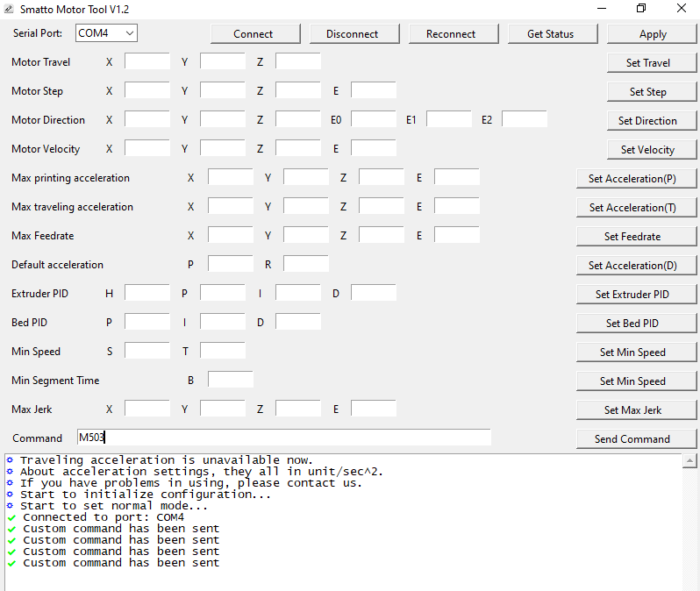Click Default acceleration R input field
The height and width of the screenshot is (591, 700).
point(306,264)
